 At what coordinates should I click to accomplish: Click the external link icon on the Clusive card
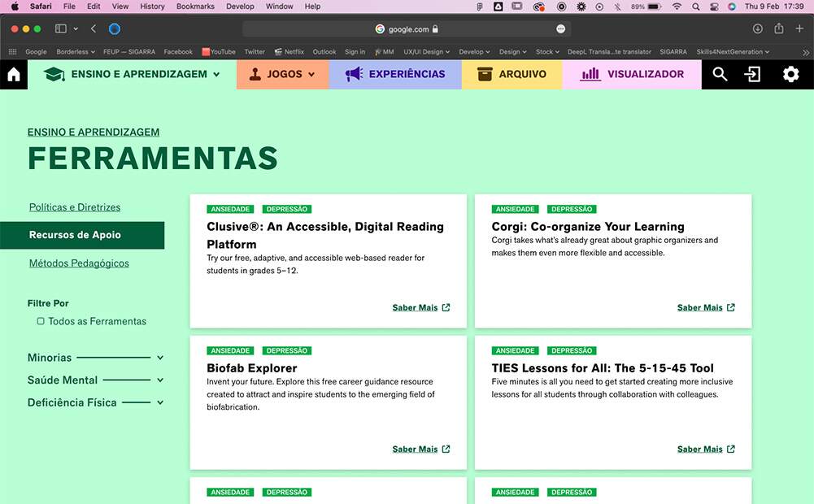(x=446, y=308)
